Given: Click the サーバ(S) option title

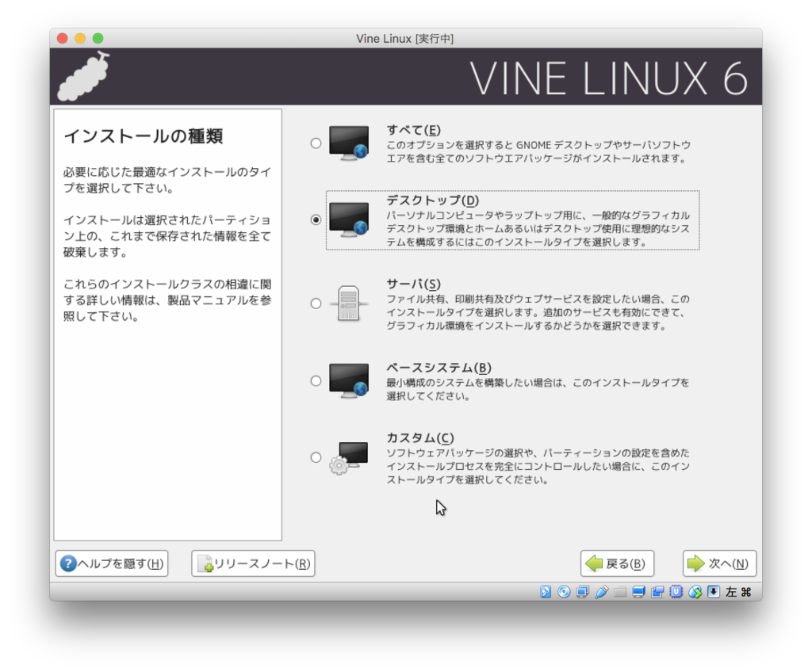Looking at the screenshot, I should [414, 284].
